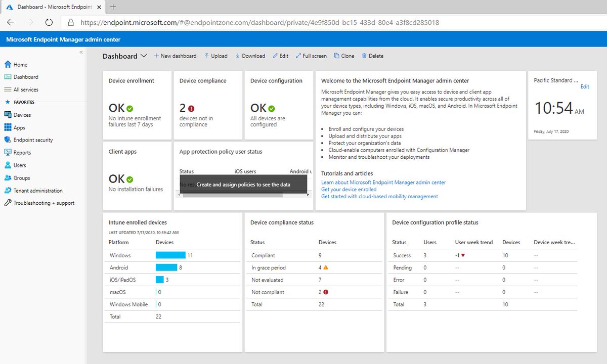Click the Failure profile status row
The image size is (607, 364).
click(x=485, y=292)
